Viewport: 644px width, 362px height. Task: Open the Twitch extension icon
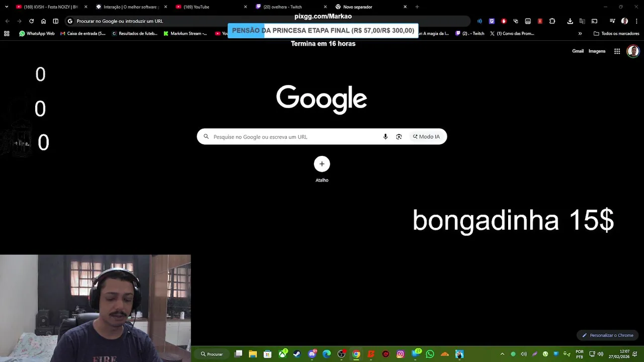(x=492, y=21)
